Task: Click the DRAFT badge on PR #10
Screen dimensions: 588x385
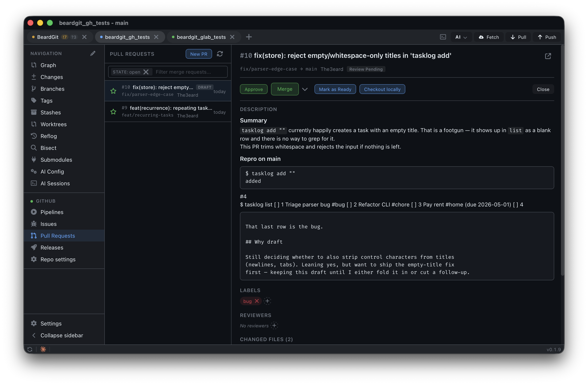Action: pos(204,87)
